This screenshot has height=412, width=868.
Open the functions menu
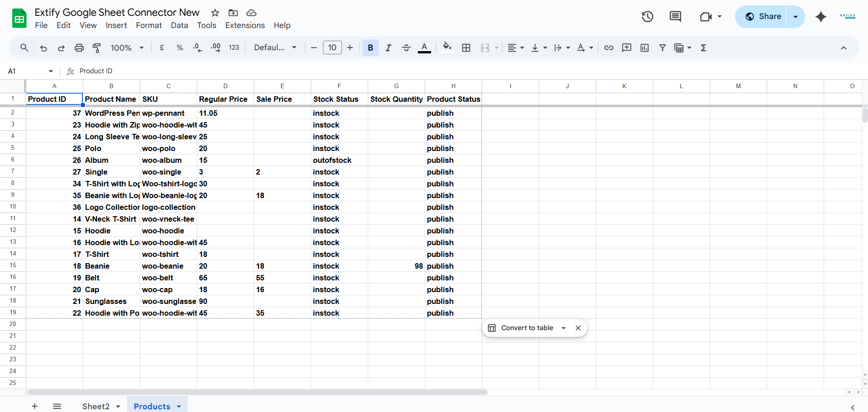[x=703, y=47]
